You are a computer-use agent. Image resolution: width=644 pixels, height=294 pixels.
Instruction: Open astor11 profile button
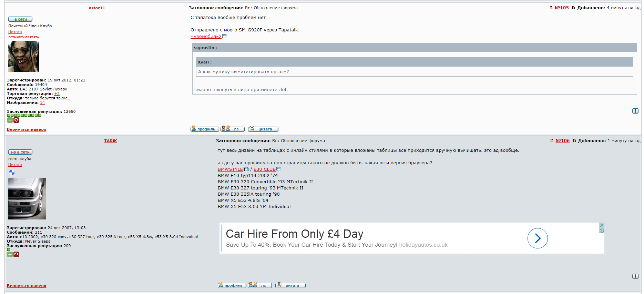pos(204,129)
